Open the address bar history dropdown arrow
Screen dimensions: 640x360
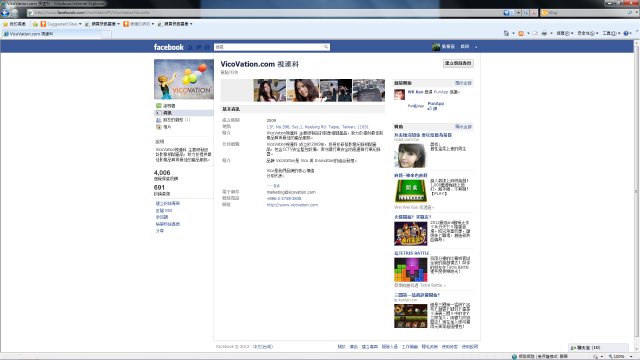(518, 13)
